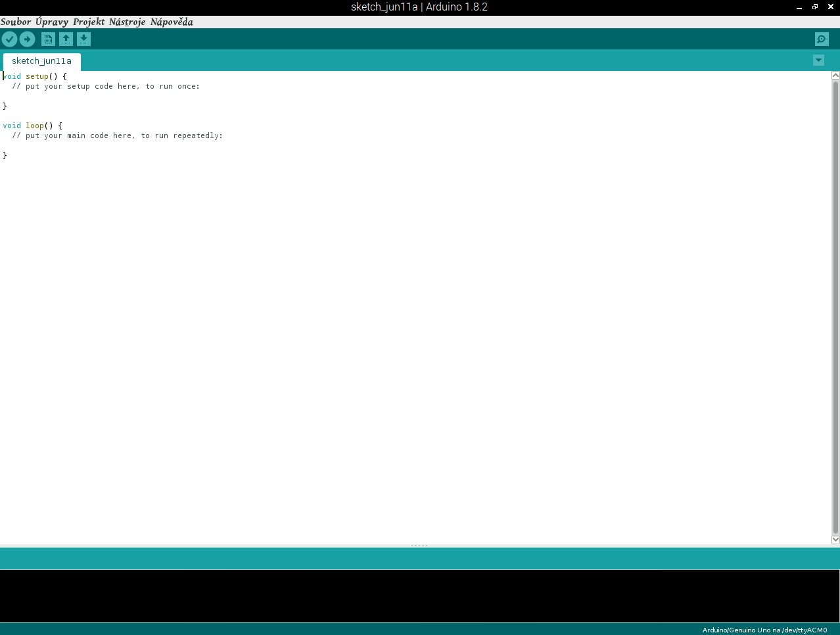Expand the tab options dropdown arrow
This screenshot has height=635, width=840.
pyautogui.click(x=818, y=60)
